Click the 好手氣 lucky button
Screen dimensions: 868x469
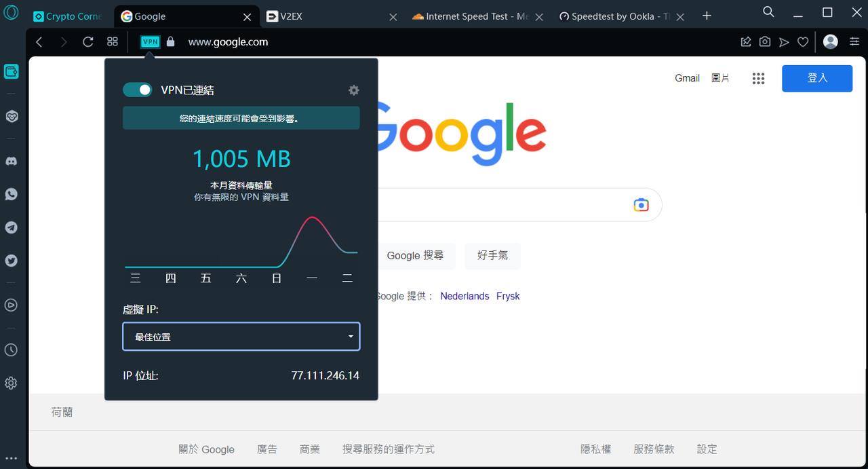point(493,256)
